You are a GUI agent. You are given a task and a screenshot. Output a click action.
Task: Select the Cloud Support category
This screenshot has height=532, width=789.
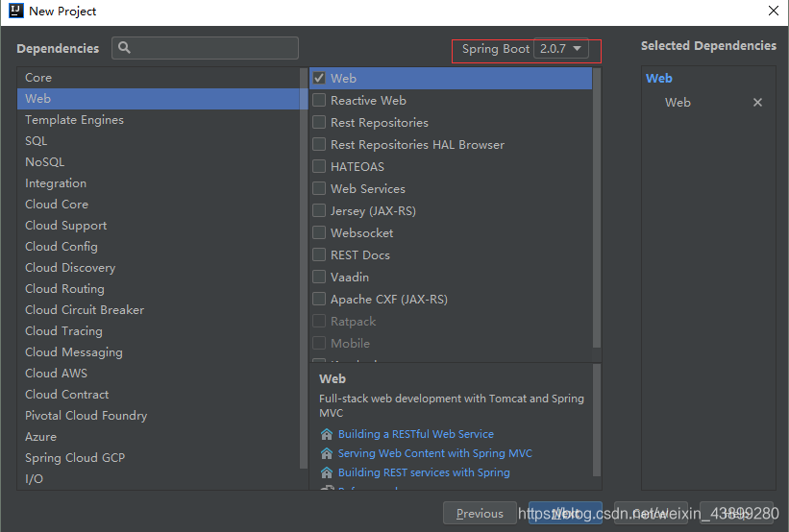coord(159,226)
